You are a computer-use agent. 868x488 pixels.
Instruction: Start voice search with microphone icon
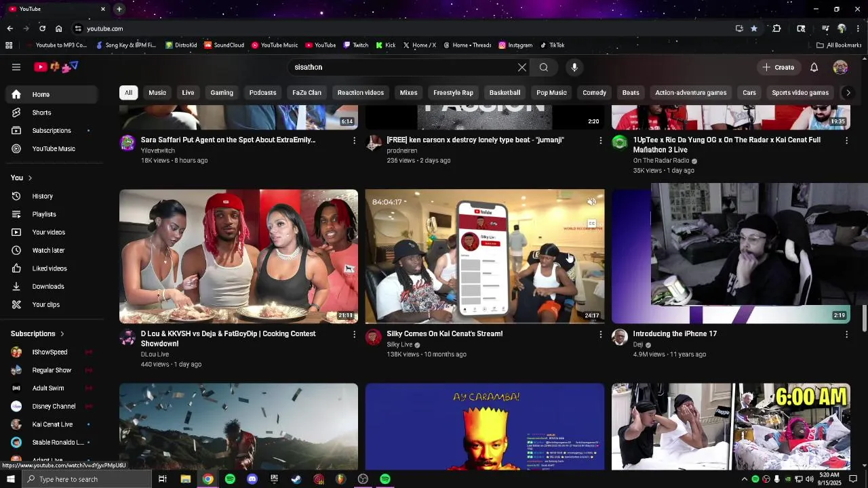coord(574,67)
